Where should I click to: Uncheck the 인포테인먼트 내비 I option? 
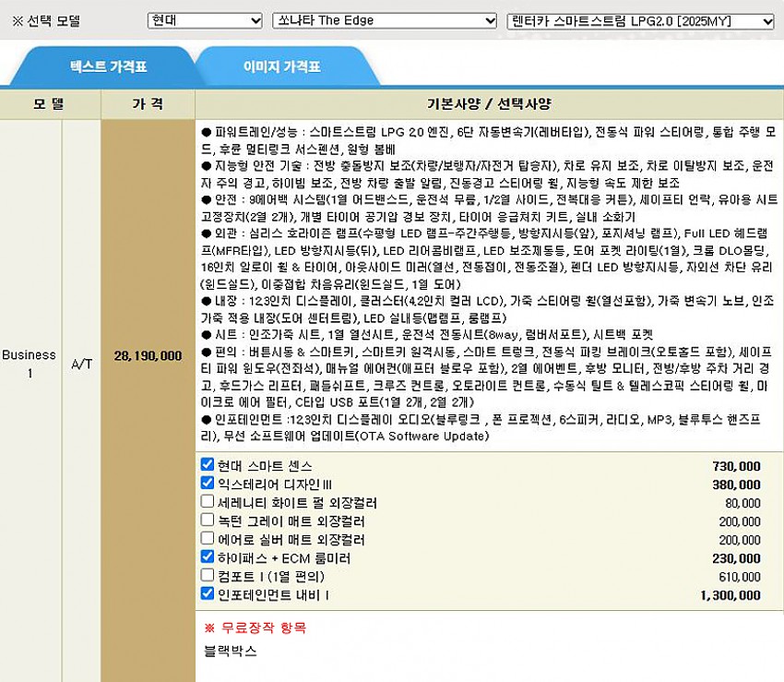[x=208, y=594]
